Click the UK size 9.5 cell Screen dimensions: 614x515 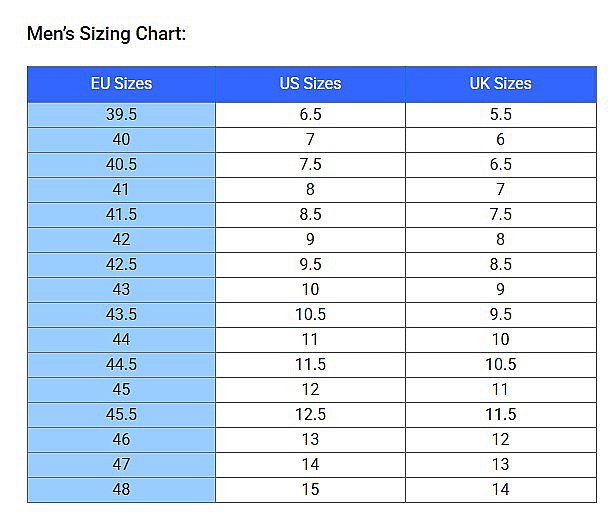pyautogui.click(x=501, y=315)
